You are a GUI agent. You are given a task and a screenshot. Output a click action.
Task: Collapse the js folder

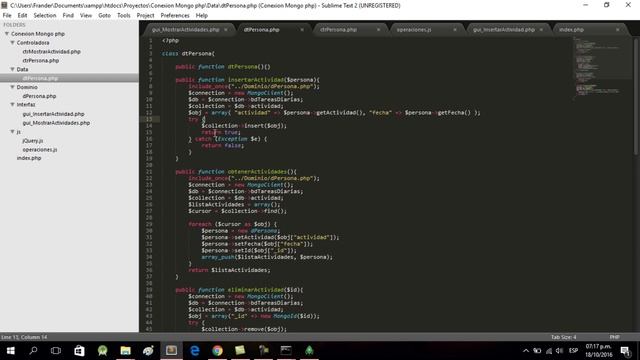point(12,131)
